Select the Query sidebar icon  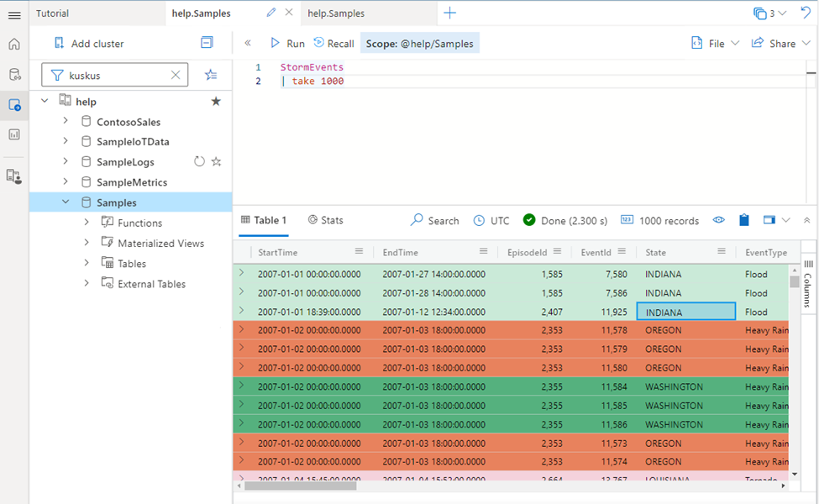tap(14, 105)
